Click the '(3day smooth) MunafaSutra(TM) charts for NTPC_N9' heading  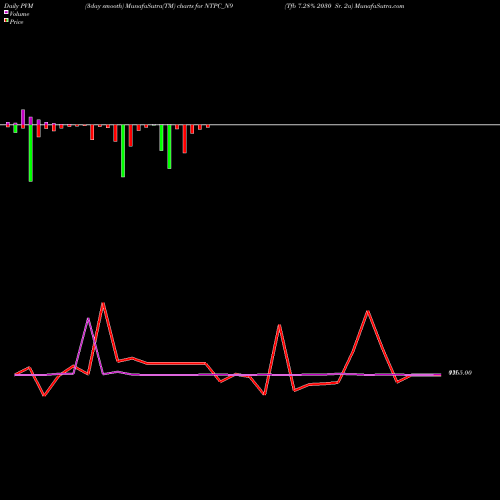(x=159, y=6)
